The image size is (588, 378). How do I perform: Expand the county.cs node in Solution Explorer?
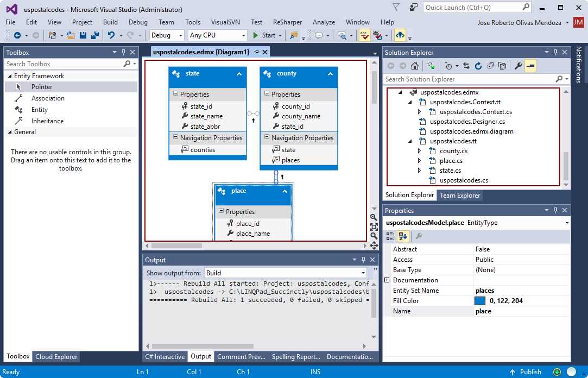coord(420,151)
